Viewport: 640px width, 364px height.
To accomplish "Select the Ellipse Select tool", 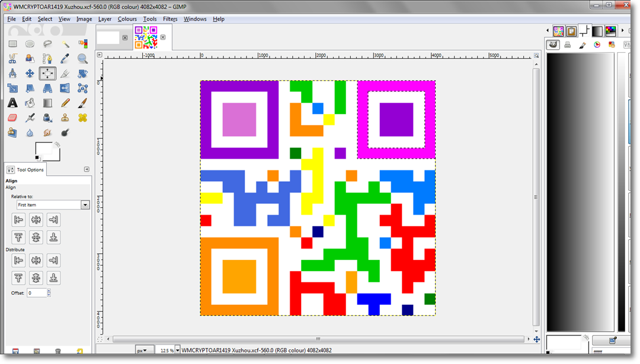I will coord(30,44).
